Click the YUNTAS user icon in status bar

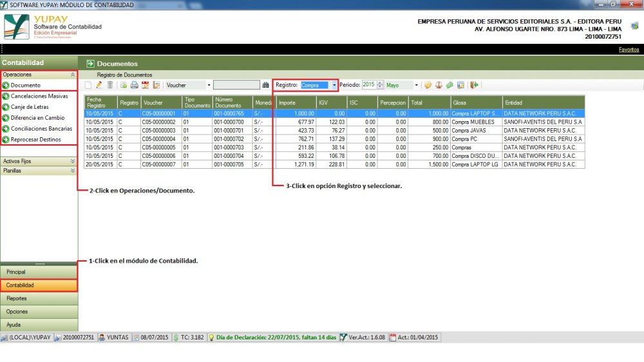pyautogui.click(x=102, y=338)
